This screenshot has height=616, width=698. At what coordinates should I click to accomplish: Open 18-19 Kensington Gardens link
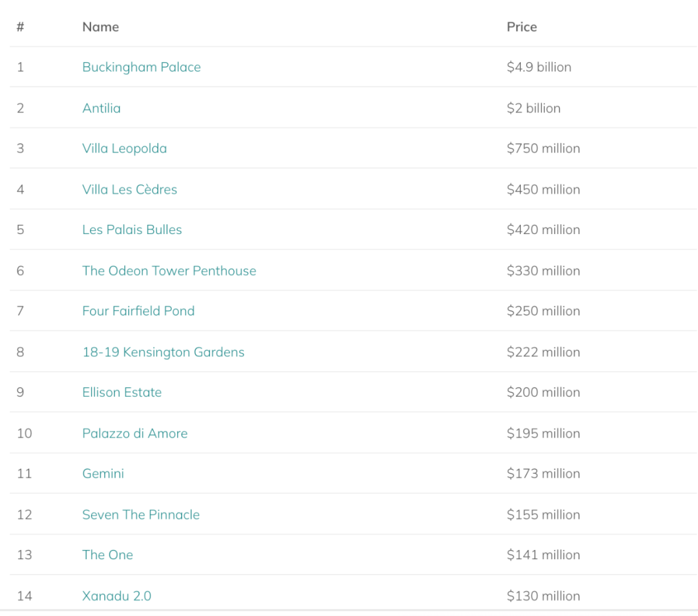click(163, 352)
